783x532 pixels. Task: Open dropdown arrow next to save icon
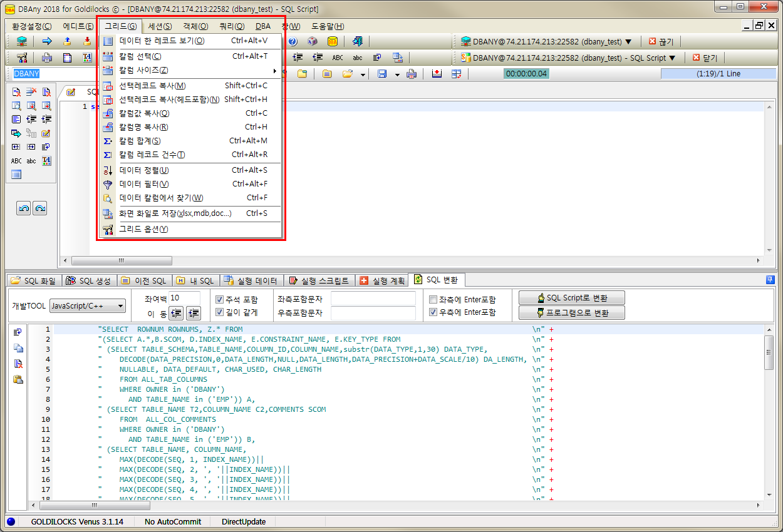397,74
